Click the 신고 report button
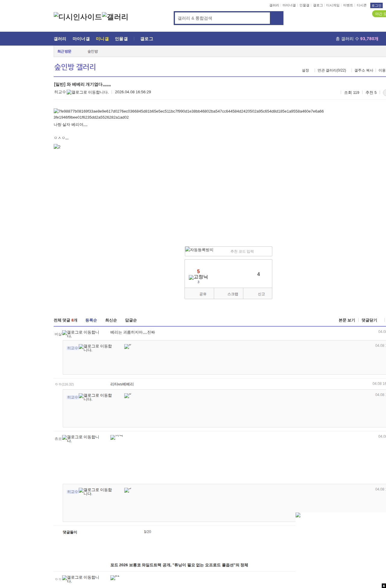The image size is (386, 588). coord(258,294)
